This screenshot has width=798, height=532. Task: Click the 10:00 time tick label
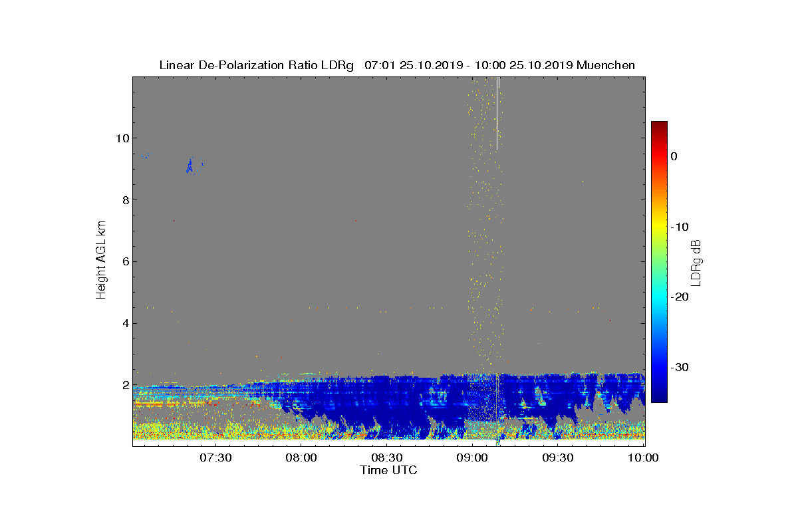point(644,458)
